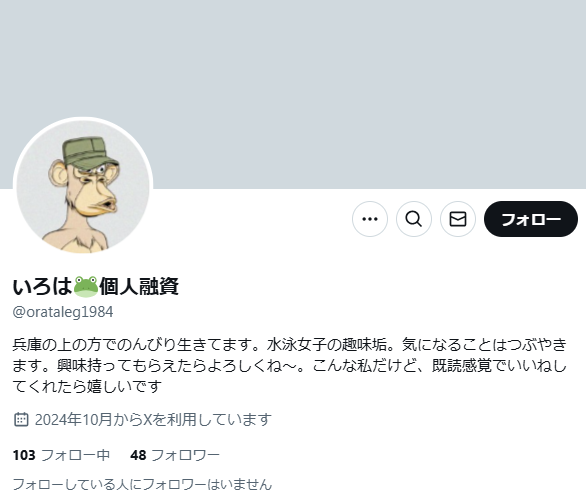Screen dimensions: 586x503
Task: Click the 103 following count number
Action: 24,455
